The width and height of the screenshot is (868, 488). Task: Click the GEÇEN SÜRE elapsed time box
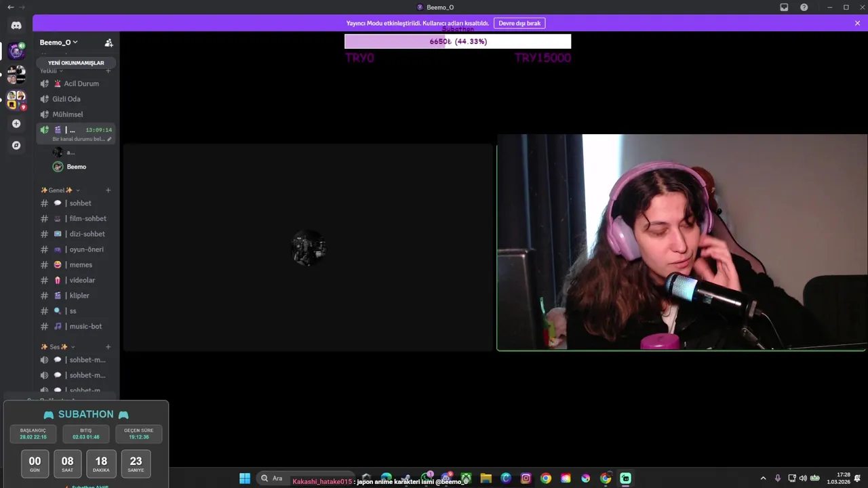138,434
